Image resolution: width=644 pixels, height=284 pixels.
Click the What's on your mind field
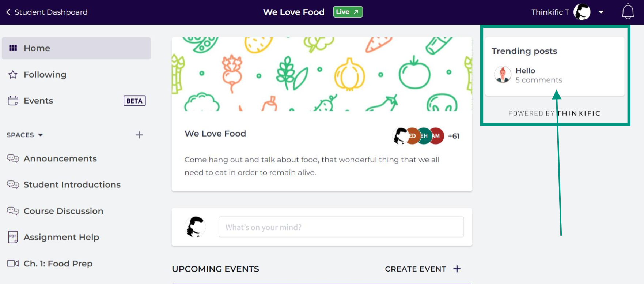(x=341, y=227)
